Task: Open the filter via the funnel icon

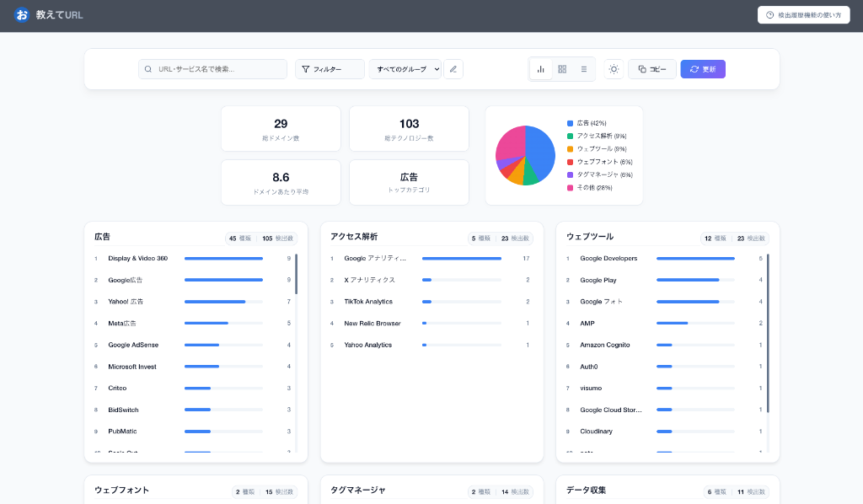Action: (306, 69)
